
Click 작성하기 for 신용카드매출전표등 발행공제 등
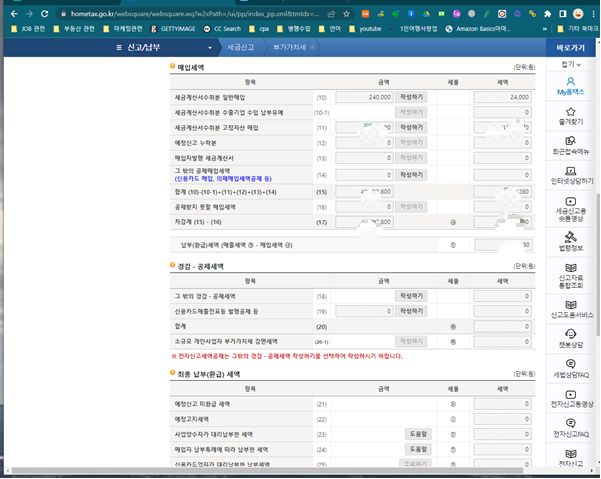pyautogui.click(x=411, y=311)
